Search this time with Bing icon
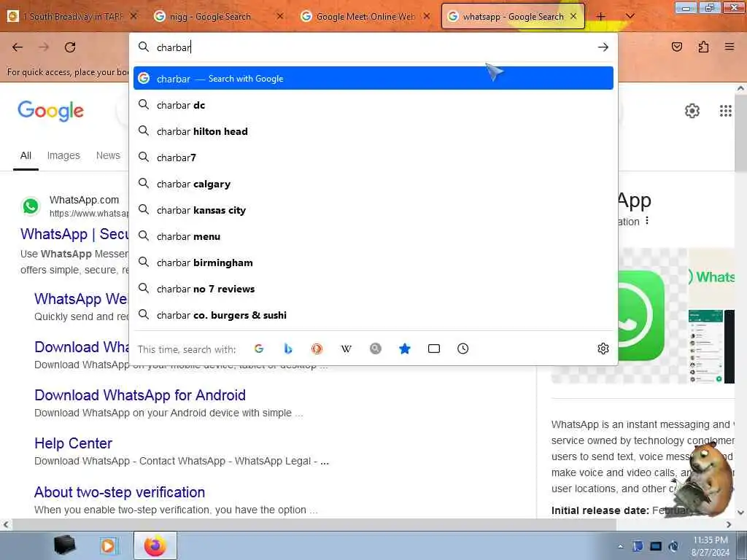Viewport: 747px width, 560px height. [287, 349]
